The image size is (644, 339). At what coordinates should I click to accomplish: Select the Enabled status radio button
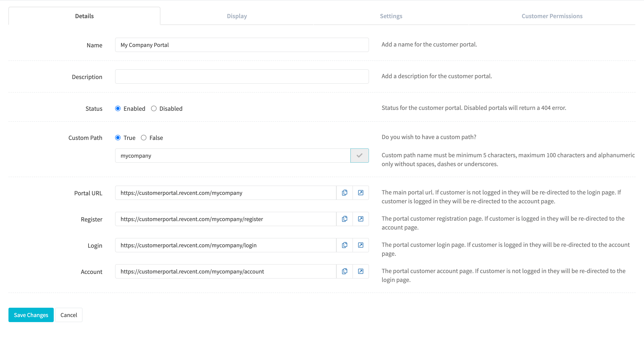point(118,108)
